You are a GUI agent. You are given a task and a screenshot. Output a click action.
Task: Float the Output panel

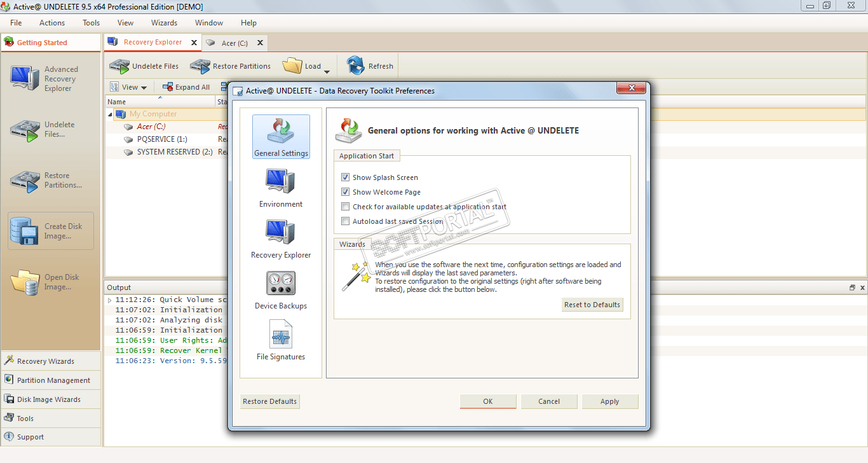click(x=852, y=287)
